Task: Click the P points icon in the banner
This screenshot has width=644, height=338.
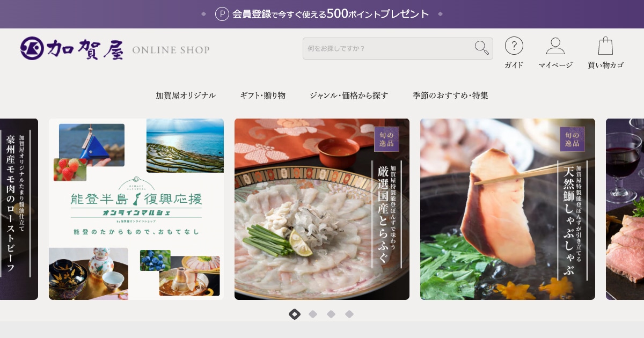Action: (222, 14)
